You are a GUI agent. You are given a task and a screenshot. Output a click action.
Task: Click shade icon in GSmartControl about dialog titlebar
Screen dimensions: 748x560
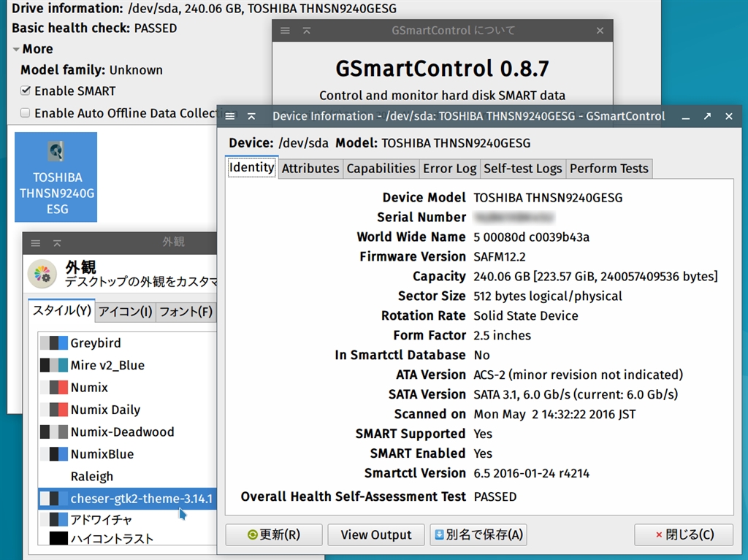click(x=307, y=31)
